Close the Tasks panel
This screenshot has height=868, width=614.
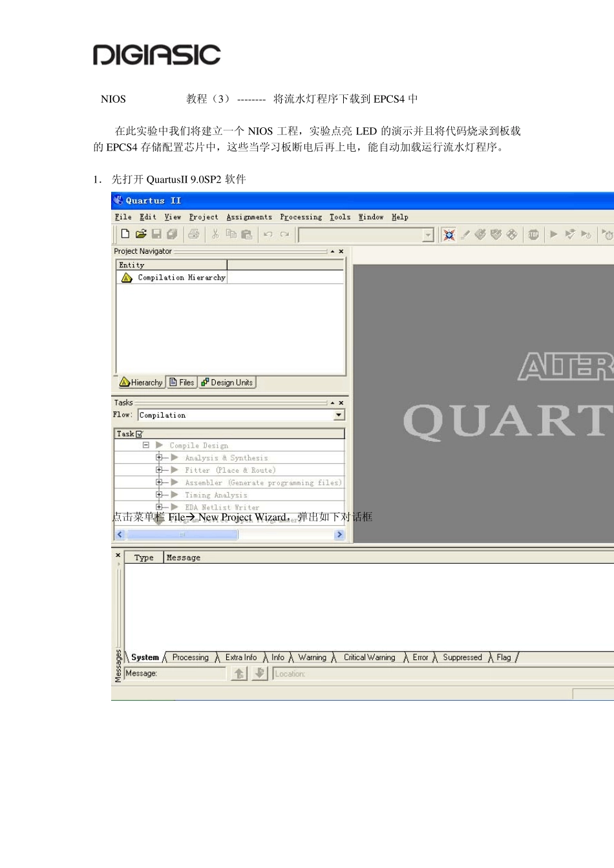pos(341,402)
